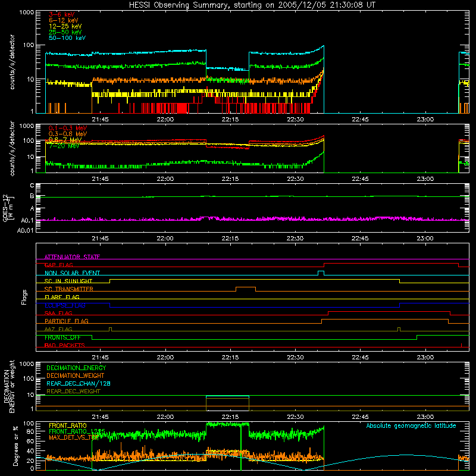Image resolution: width=476 pixels, height=476 pixels.
Task: Click the 100 label on the bottom Degrees axis
Action: click(29, 424)
